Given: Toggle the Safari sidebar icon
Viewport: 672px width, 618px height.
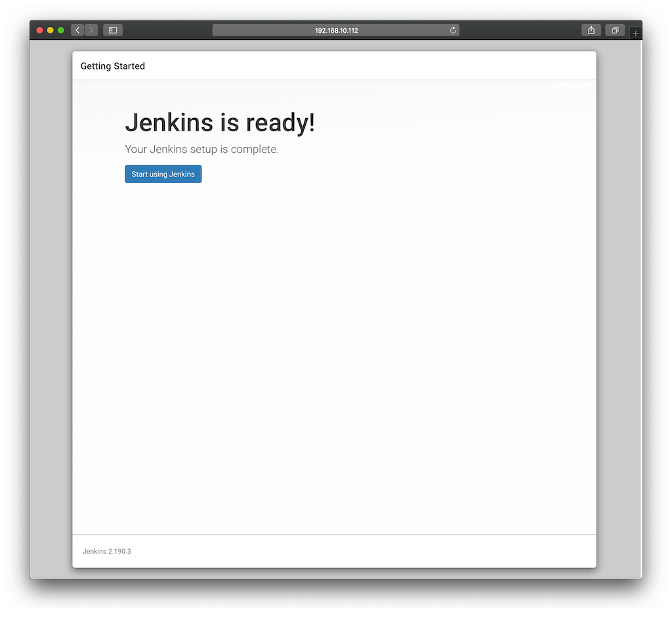Looking at the screenshot, I should pyautogui.click(x=113, y=30).
